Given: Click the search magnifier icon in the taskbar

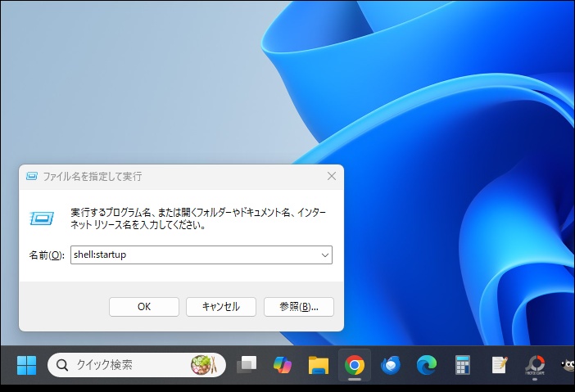Looking at the screenshot, I should (62, 365).
